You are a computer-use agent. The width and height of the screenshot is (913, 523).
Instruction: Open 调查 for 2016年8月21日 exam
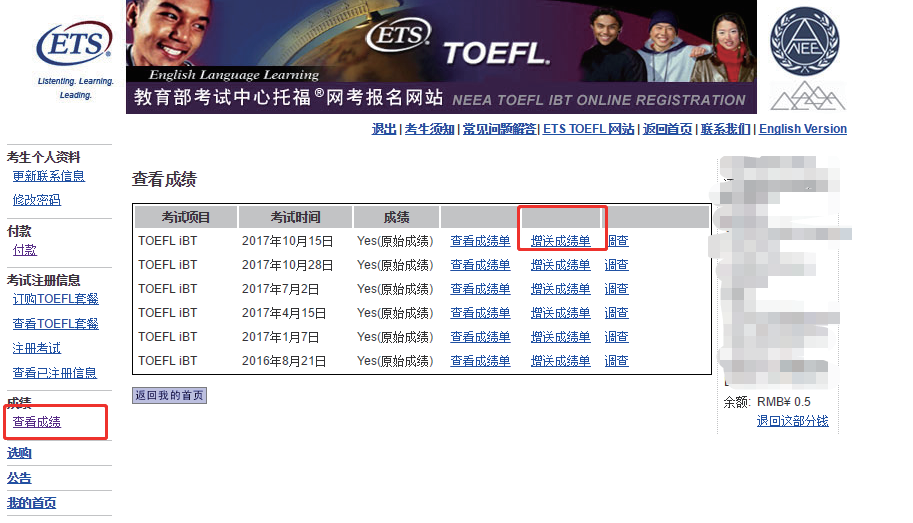(x=617, y=361)
